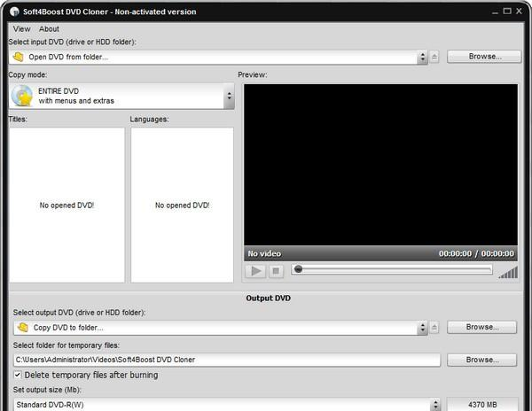Image resolution: width=532 pixels, height=411 pixels.
Task: Click the folder icon in input DVD field
Action: tap(19, 57)
